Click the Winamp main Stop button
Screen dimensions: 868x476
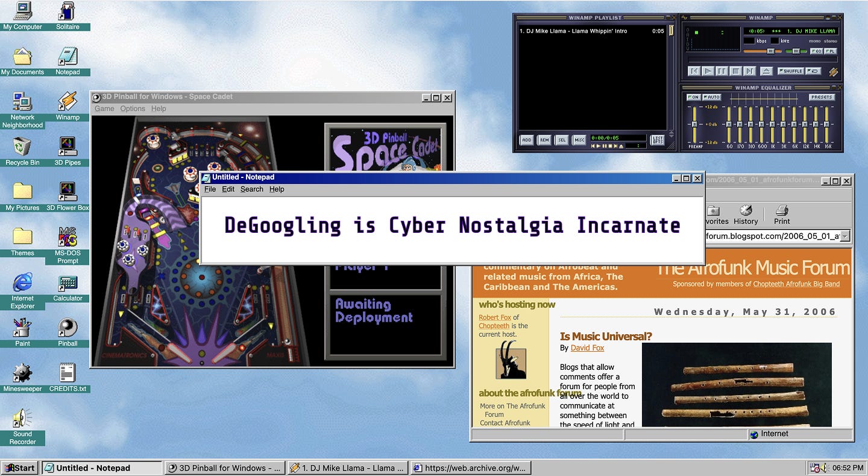pos(735,71)
